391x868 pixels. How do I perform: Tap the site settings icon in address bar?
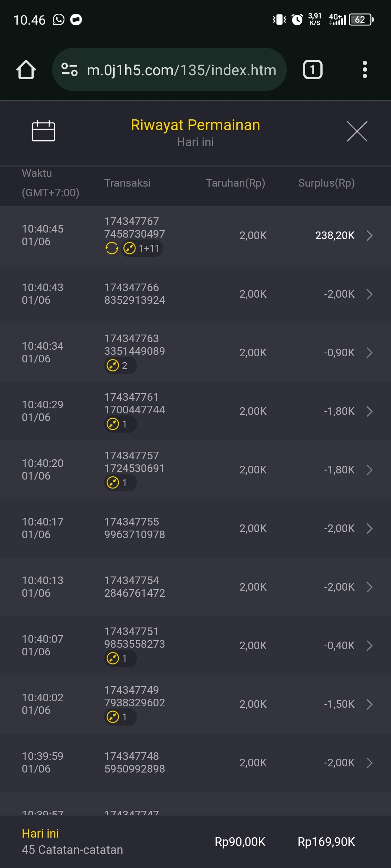pyautogui.click(x=70, y=69)
